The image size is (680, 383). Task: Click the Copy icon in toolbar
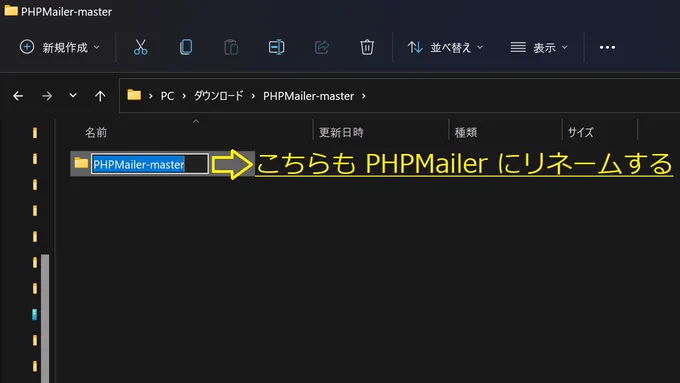[x=186, y=47]
